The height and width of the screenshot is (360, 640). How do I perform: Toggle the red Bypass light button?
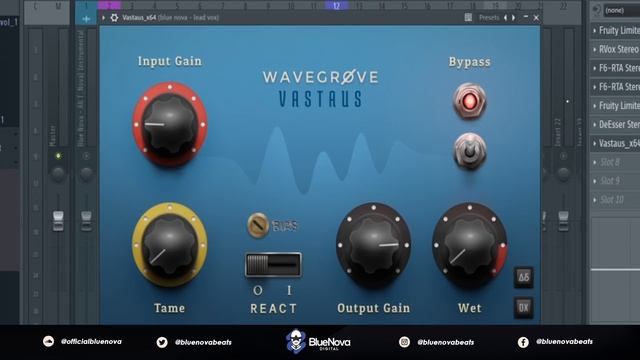point(469,101)
